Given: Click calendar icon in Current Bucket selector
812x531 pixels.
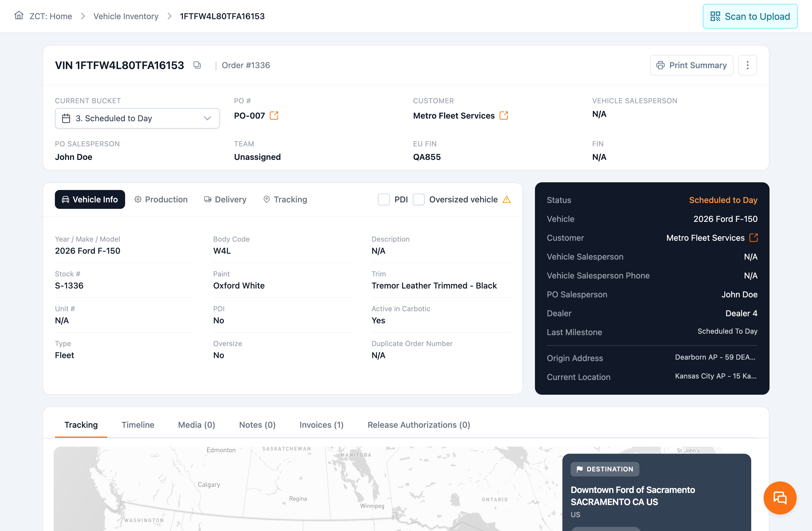Looking at the screenshot, I should click(x=66, y=118).
